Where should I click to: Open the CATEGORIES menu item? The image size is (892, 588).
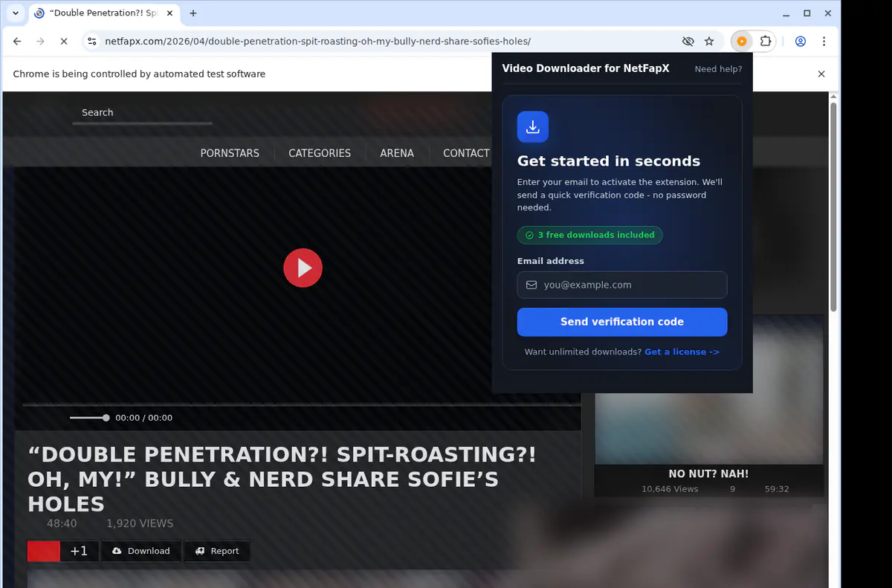pos(320,153)
